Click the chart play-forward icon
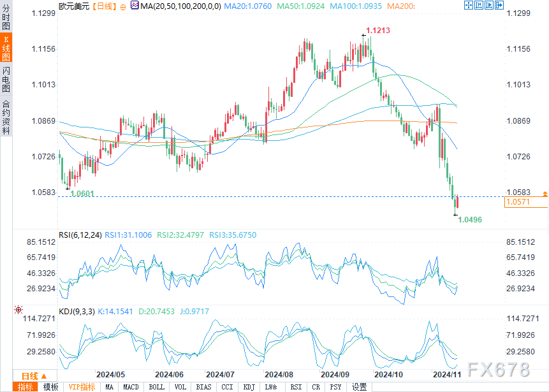Viewport: 549px width, 392px height. pyautogui.click(x=489, y=5)
